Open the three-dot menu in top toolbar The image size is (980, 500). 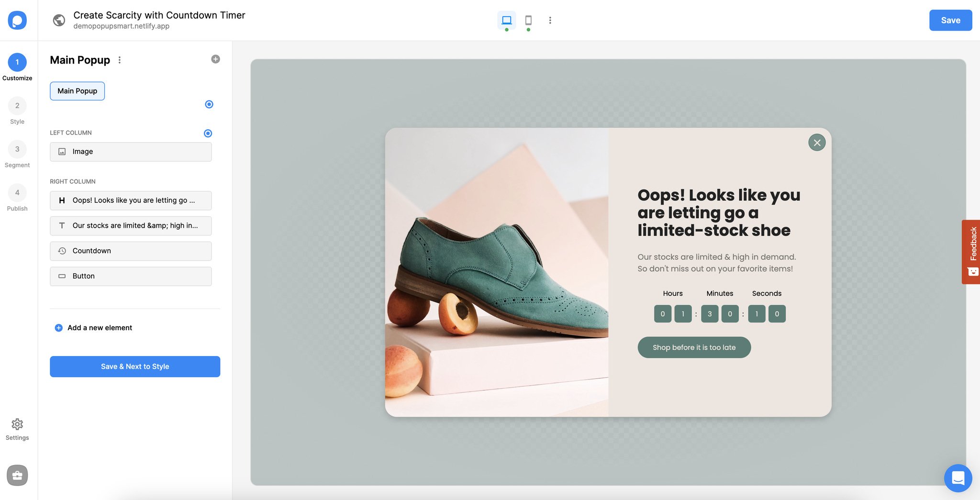tap(550, 20)
